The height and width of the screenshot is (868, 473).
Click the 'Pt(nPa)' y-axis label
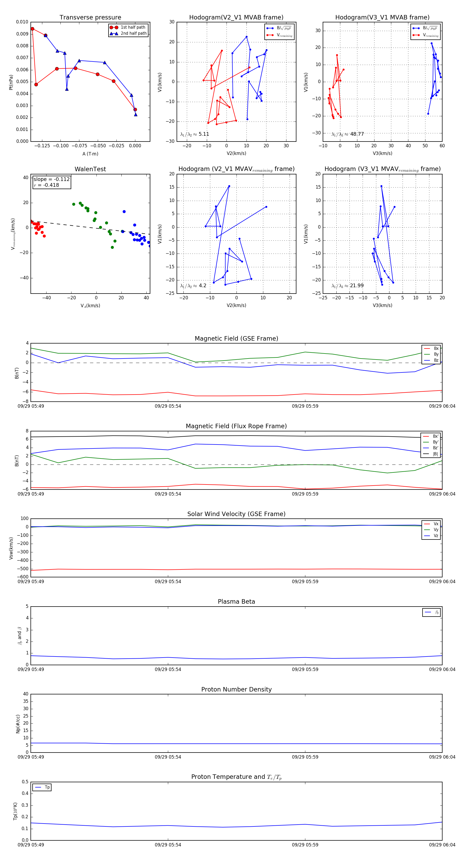[11, 82]
